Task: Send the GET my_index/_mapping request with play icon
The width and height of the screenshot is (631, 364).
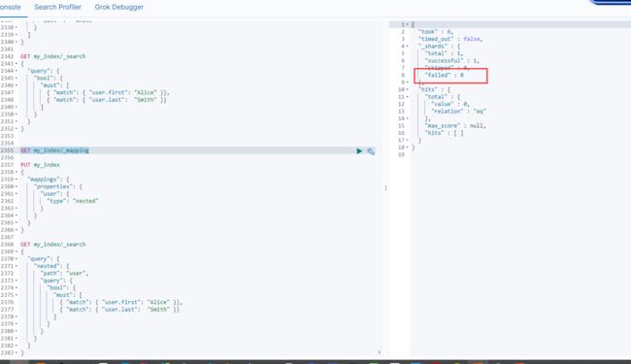Action: (359, 150)
